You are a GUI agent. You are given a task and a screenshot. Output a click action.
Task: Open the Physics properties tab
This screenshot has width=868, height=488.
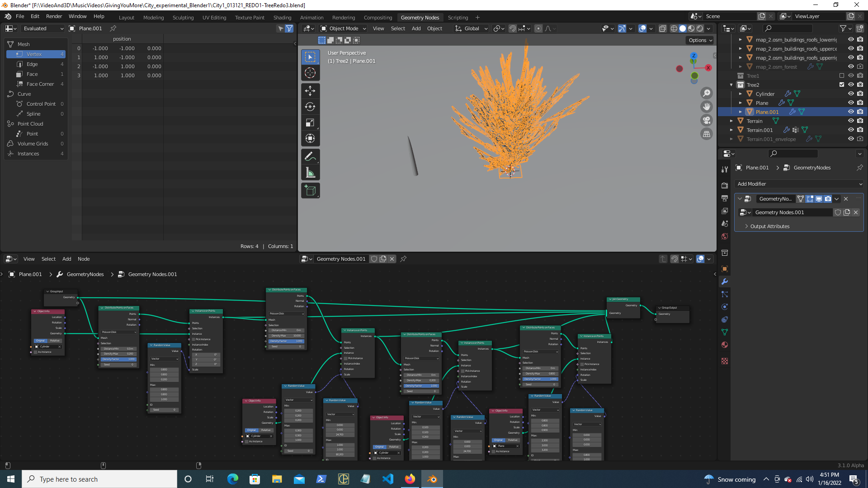coord(725,307)
